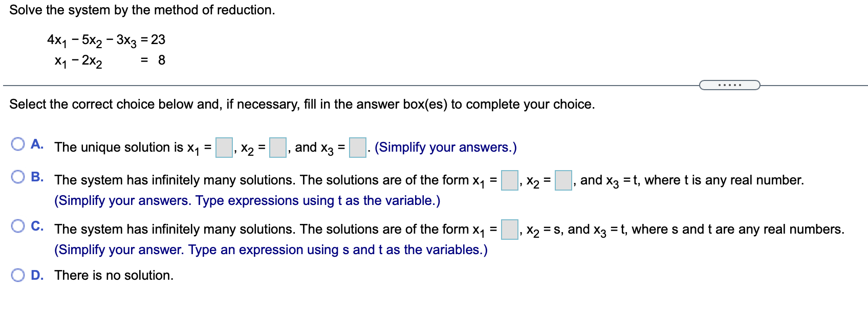Viewport: 868px width, 332px height.
Task: Click the x1 answer box in choice C
Action: pos(509,230)
